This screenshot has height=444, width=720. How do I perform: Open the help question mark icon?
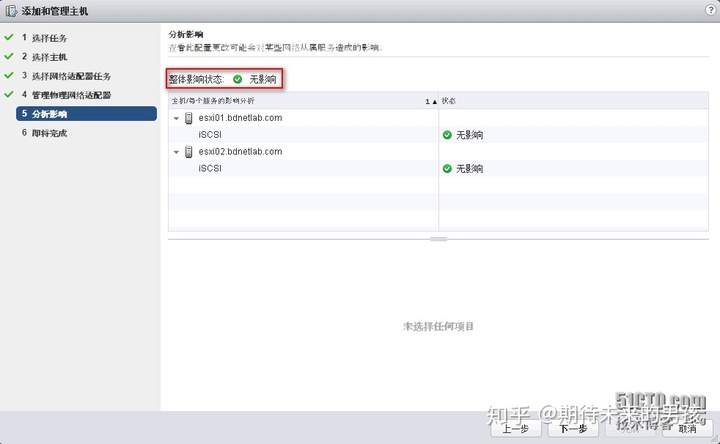(711, 10)
